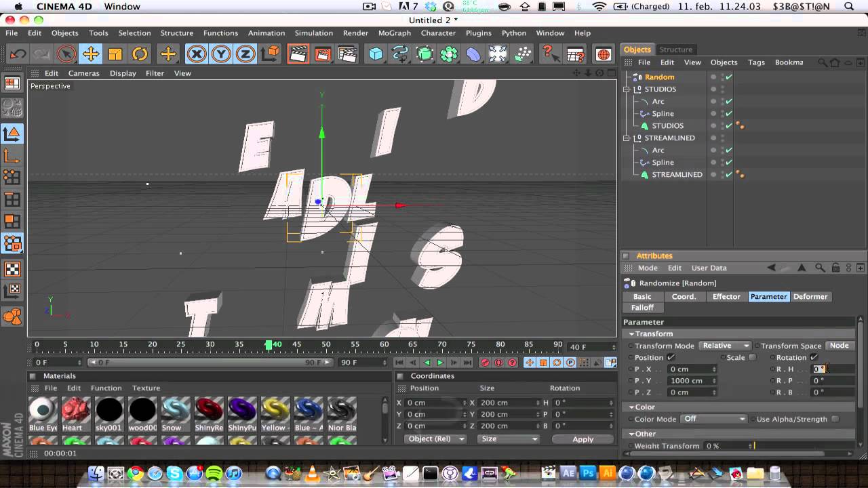Click the record keyframe button
Viewport: 868px width, 488px height.
(485, 363)
